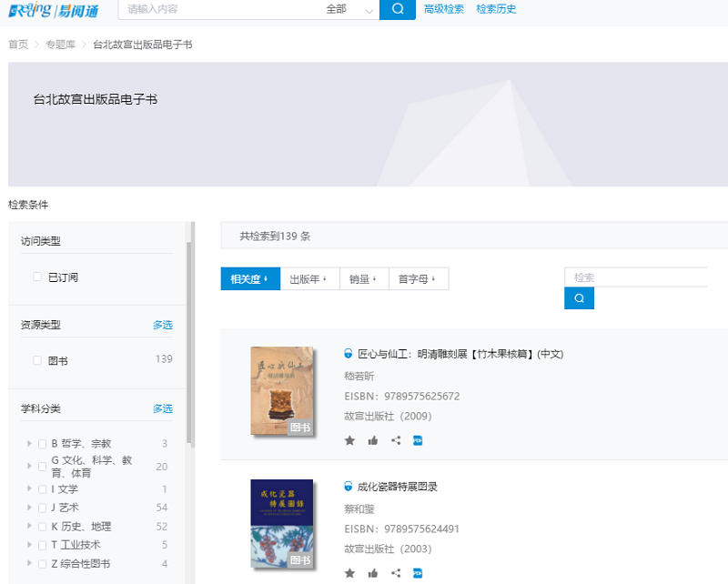This screenshot has height=584, width=728.
Task: Share the 匠心与仙工 book
Action: [x=396, y=440]
